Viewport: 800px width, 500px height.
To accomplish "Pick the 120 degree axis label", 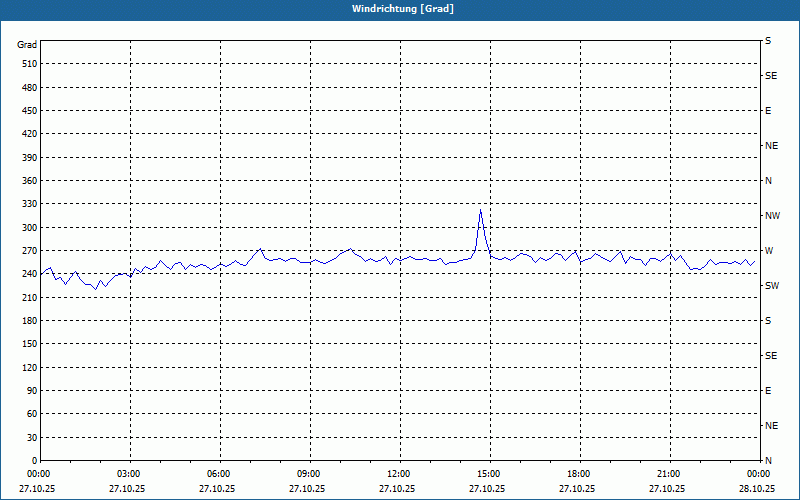I will tap(30, 367).
